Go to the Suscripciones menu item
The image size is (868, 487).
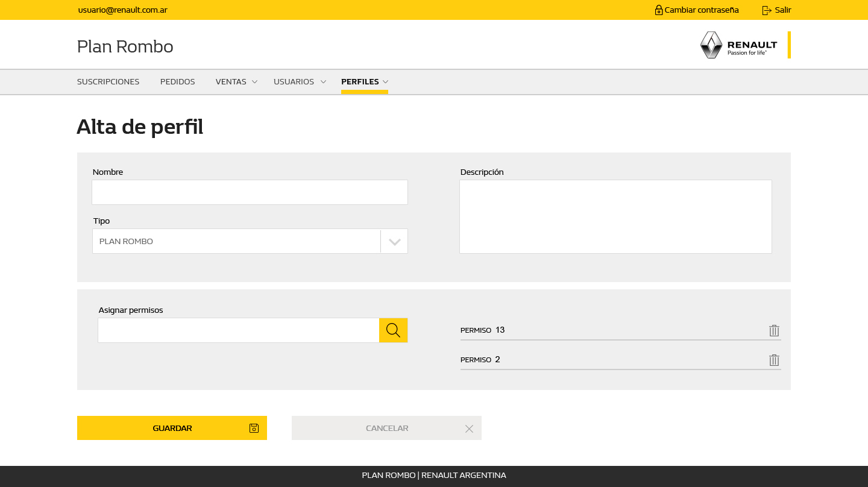[x=108, y=81]
